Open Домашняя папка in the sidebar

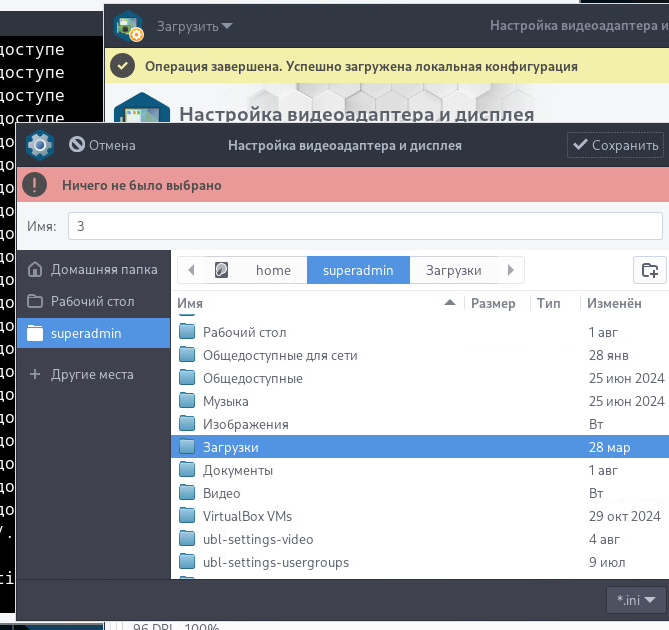(93, 270)
